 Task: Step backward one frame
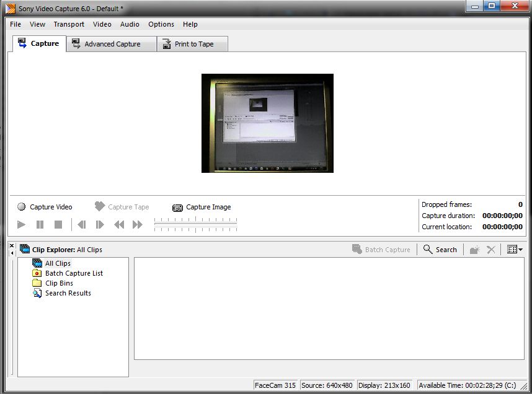point(81,225)
